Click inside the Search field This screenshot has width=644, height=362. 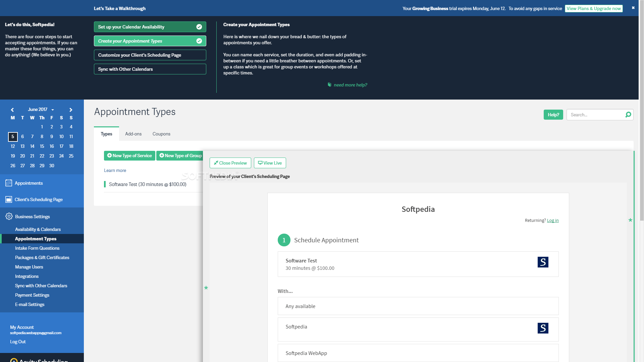coord(594,114)
